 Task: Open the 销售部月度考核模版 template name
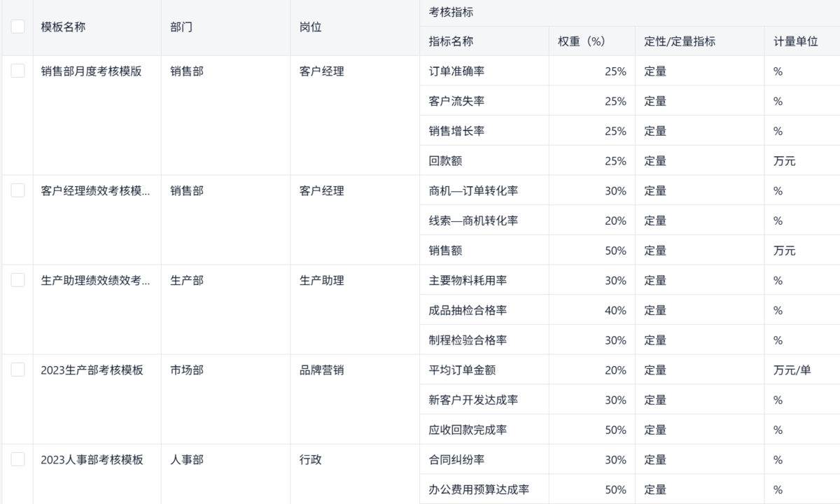click(91, 71)
